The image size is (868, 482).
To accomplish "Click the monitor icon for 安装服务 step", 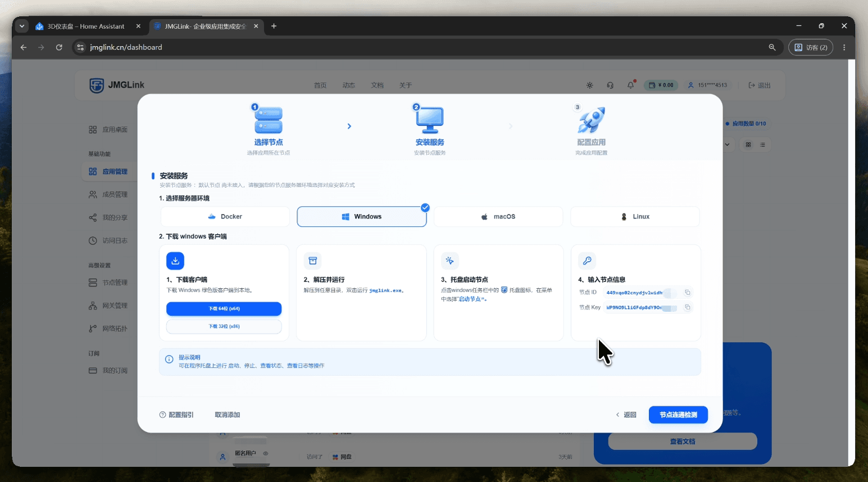I will coord(430,120).
